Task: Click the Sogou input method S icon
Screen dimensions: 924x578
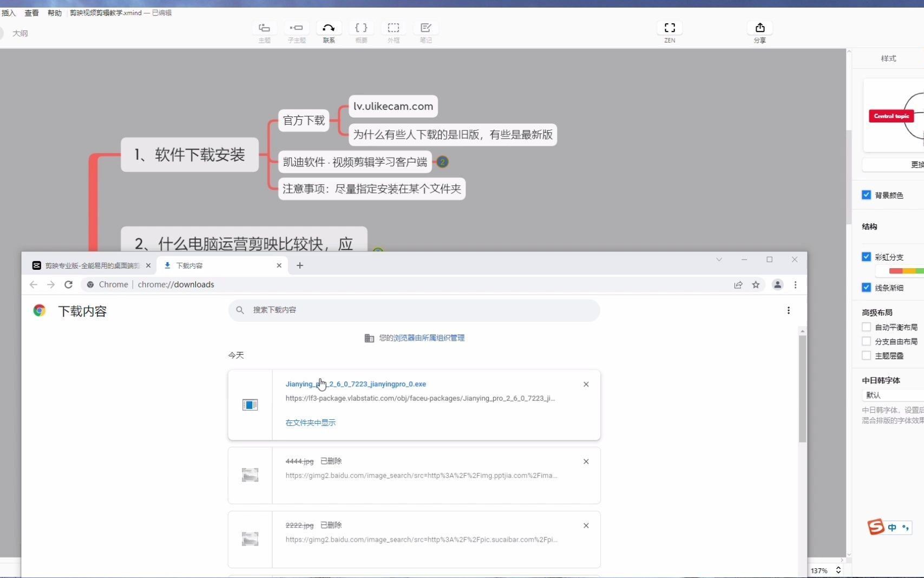Action: [x=876, y=527]
